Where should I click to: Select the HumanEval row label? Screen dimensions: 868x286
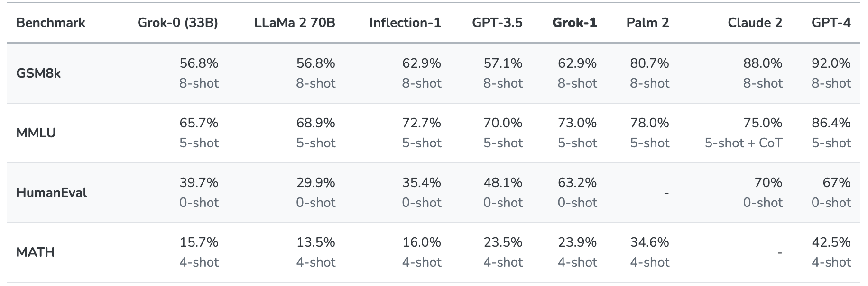click(x=52, y=193)
